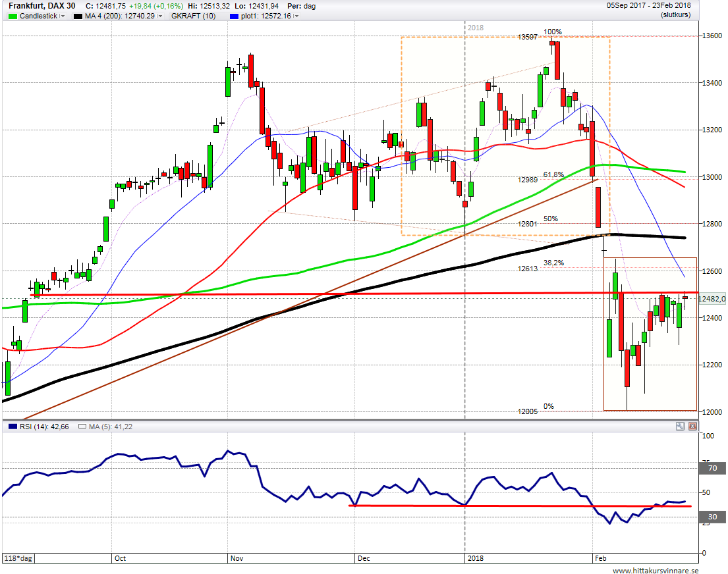Click the C: 12481,75 closing value
Screen dimensions: 728x574
pos(105,6)
